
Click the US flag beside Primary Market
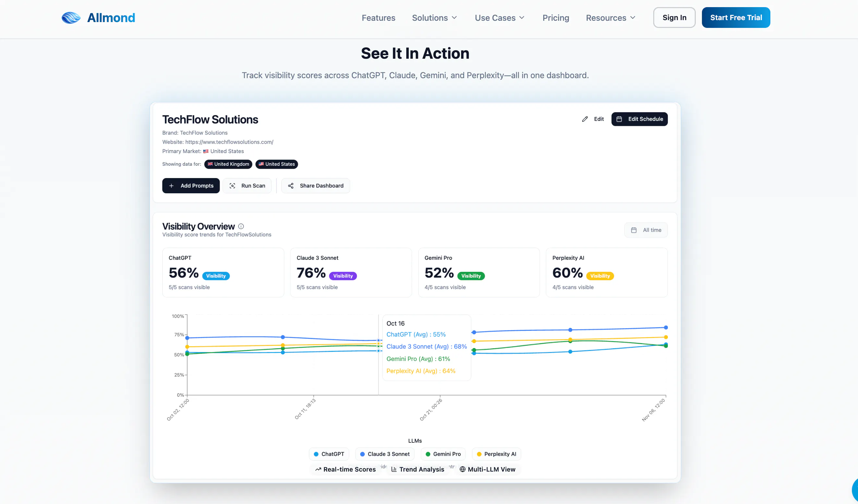(x=206, y=151)
